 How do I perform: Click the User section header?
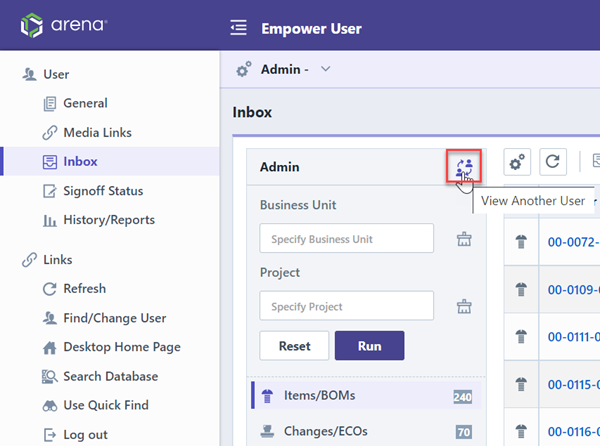(56, 74)
